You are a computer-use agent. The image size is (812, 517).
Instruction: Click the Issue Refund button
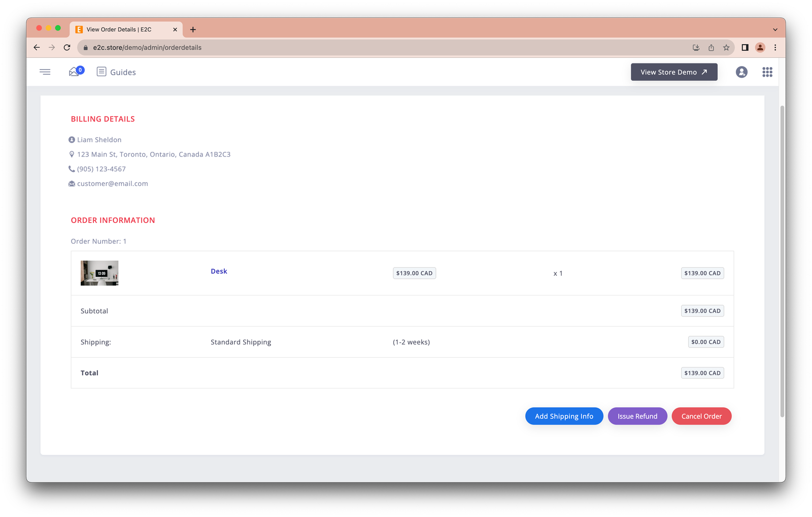coord(637,416)
